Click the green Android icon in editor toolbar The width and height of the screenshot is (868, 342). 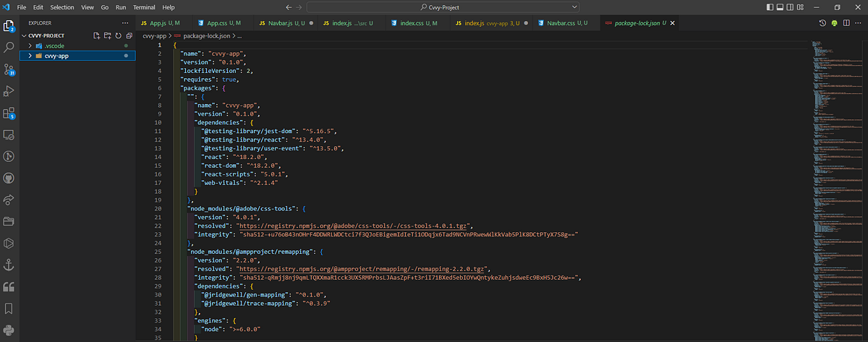click(x=834, y=23)
